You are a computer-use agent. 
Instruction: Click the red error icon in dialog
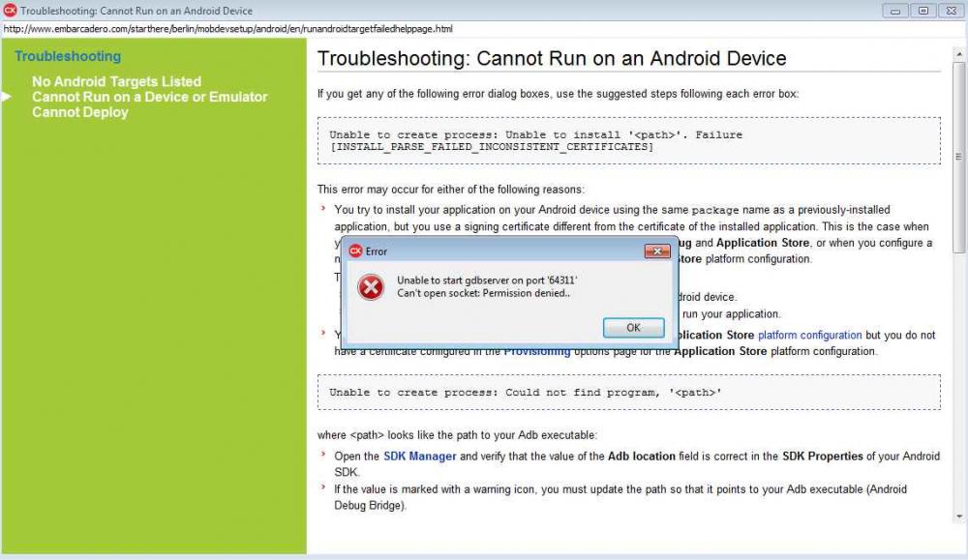point(371,287)
